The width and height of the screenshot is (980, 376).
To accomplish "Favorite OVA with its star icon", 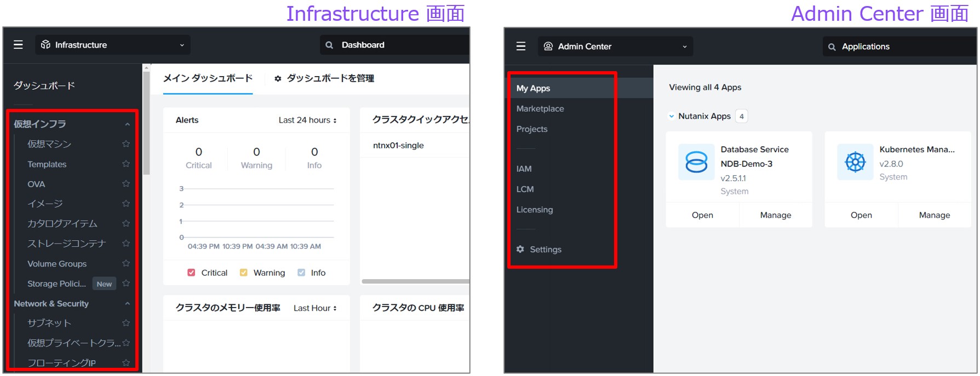I will click(126, 183).
